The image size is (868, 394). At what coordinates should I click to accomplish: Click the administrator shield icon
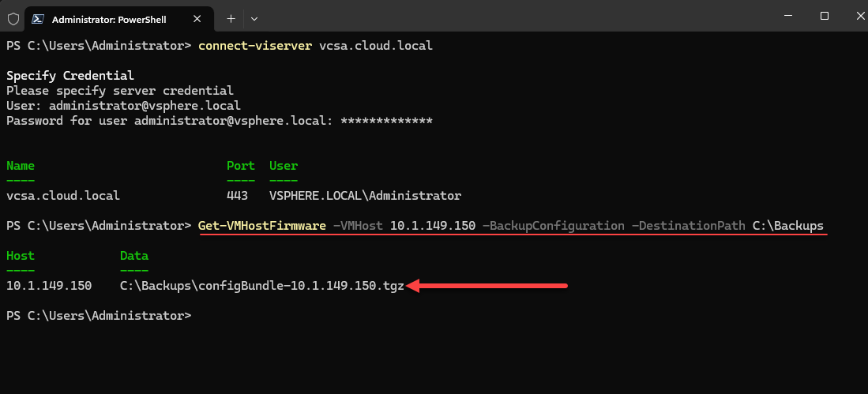coord(13,18)
